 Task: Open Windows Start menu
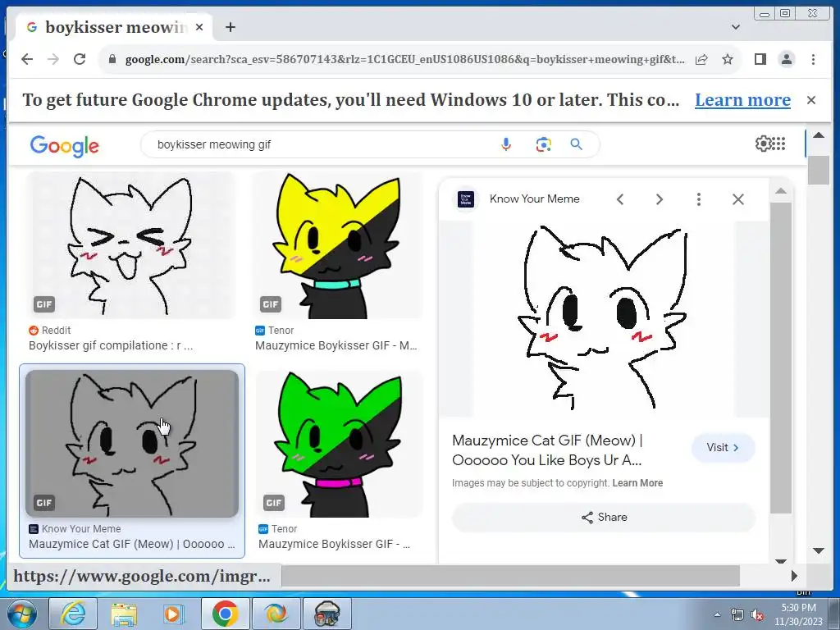click(x=21, y=614)
